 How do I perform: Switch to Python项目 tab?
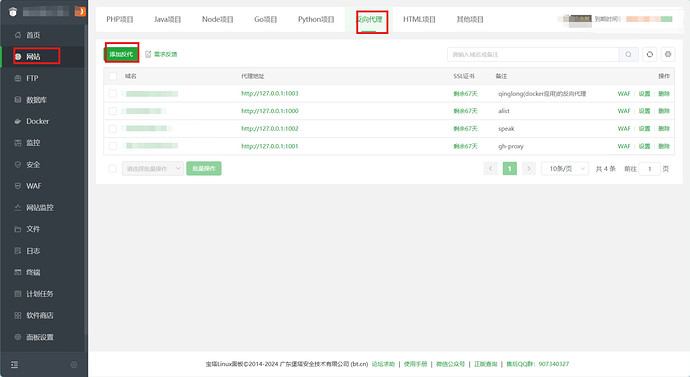click(316, 19)
